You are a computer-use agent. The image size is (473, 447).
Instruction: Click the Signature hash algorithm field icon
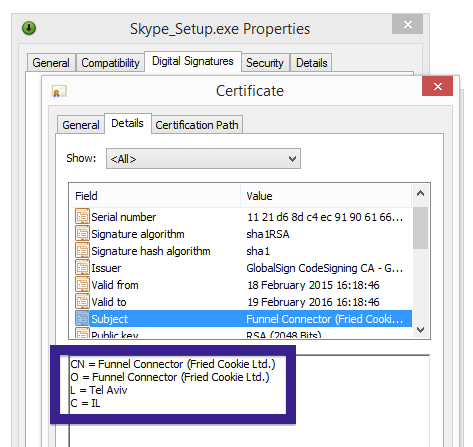coord(82,250)
